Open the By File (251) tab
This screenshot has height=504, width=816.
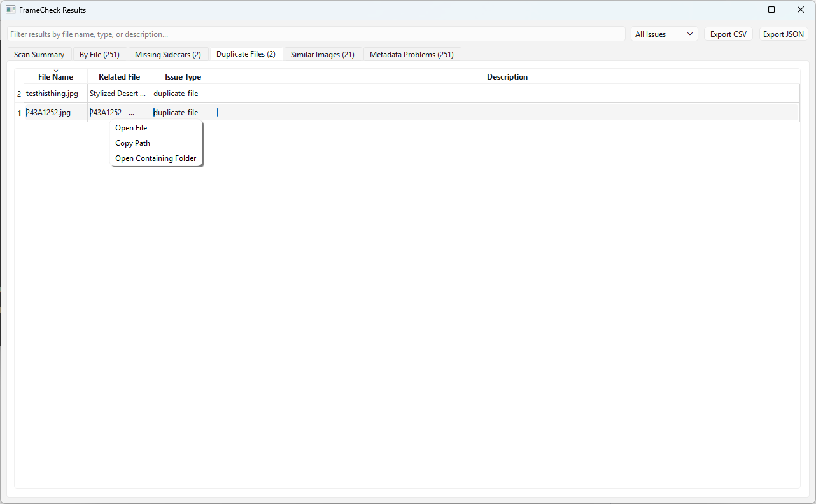99,54
